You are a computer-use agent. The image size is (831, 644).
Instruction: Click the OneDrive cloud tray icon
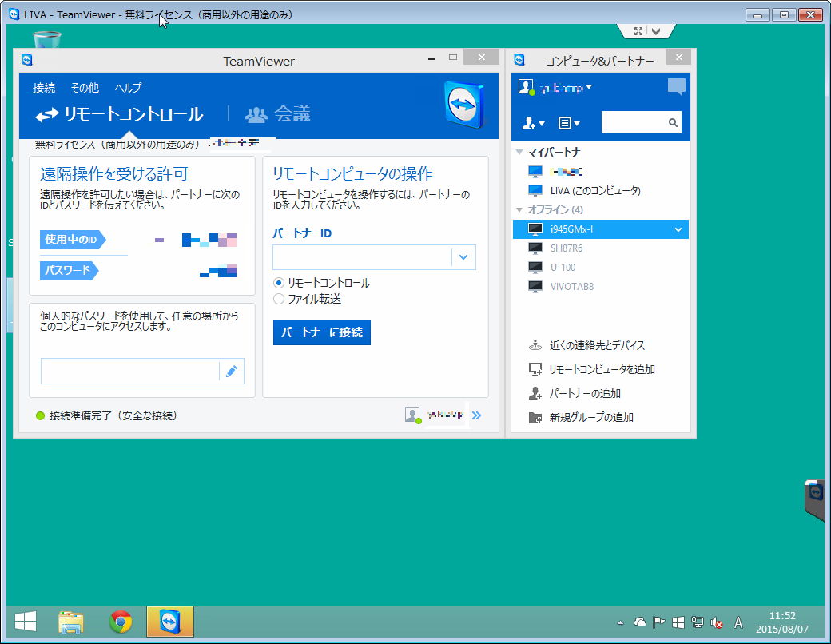(x=640, y=622)
